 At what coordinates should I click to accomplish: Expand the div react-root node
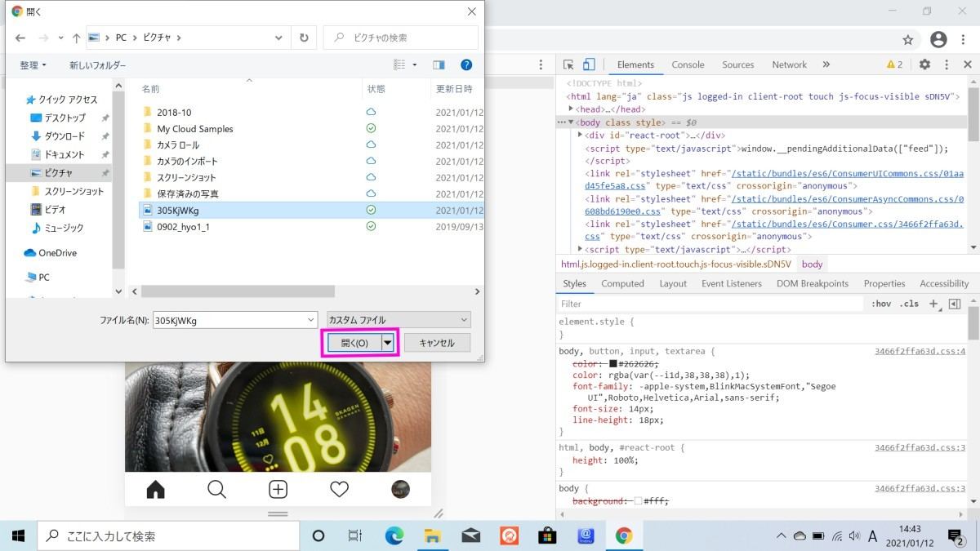[581, 136]
